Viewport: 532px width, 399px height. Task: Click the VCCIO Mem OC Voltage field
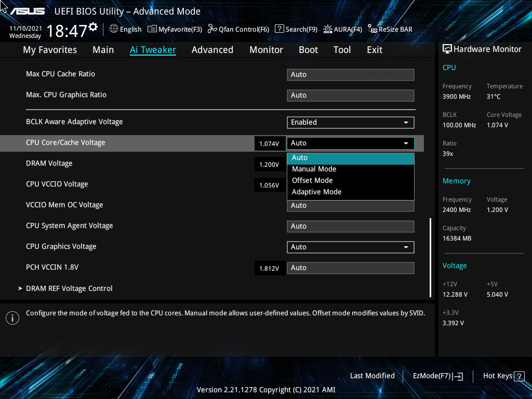[351, 206]
